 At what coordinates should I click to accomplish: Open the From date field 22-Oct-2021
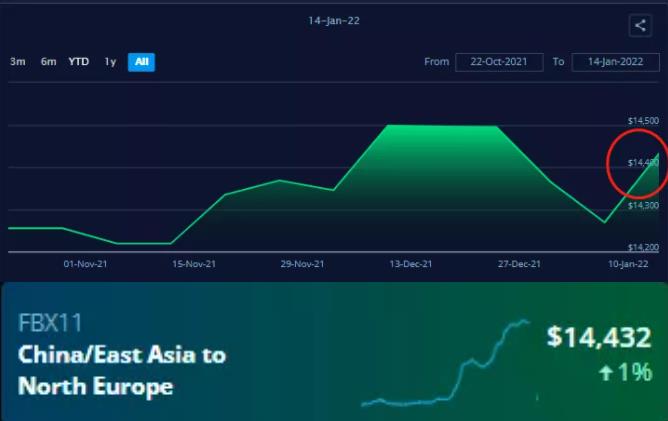tap(498, 62)
